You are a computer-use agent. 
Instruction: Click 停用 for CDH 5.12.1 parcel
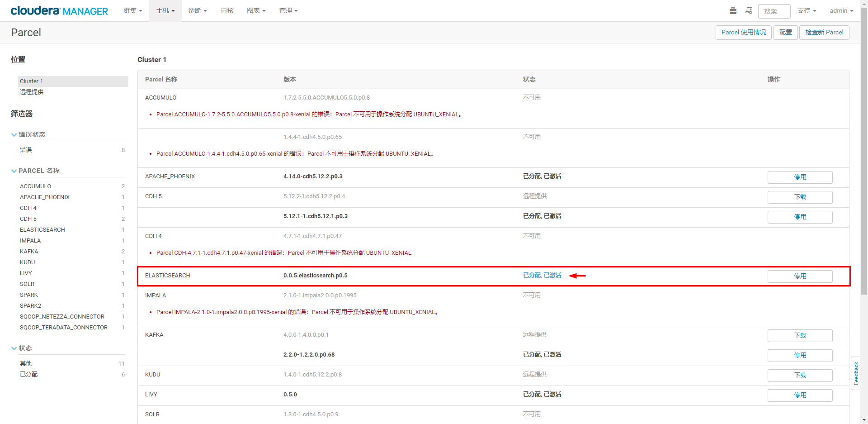tap(800, 217)
